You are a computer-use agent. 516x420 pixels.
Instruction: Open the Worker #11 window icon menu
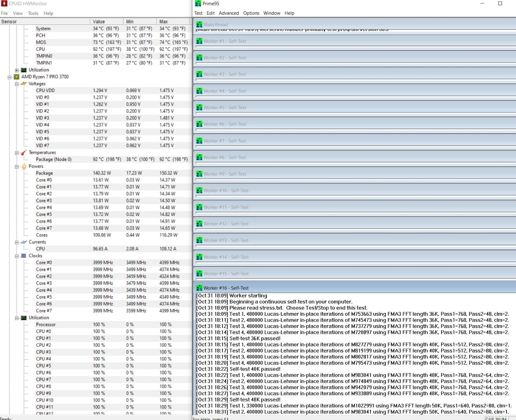point(199,207)
